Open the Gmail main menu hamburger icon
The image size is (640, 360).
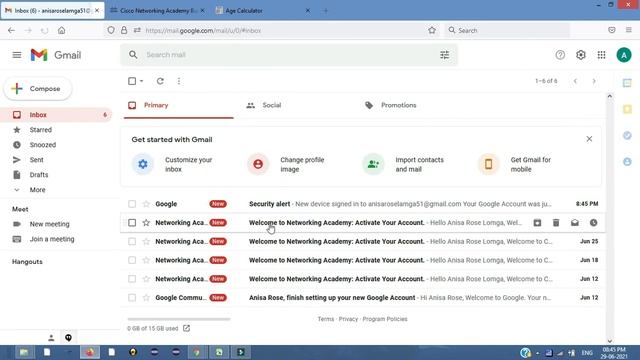17,55
